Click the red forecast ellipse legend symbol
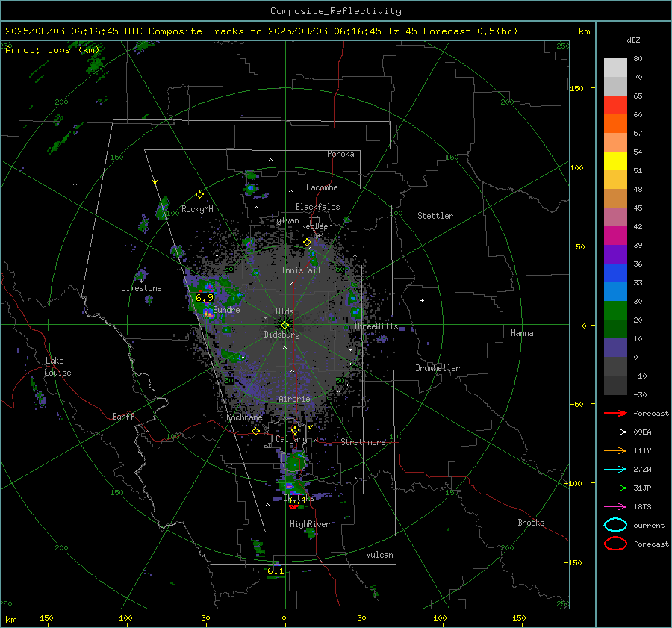 pyautogui.click(x=615, y=544)
